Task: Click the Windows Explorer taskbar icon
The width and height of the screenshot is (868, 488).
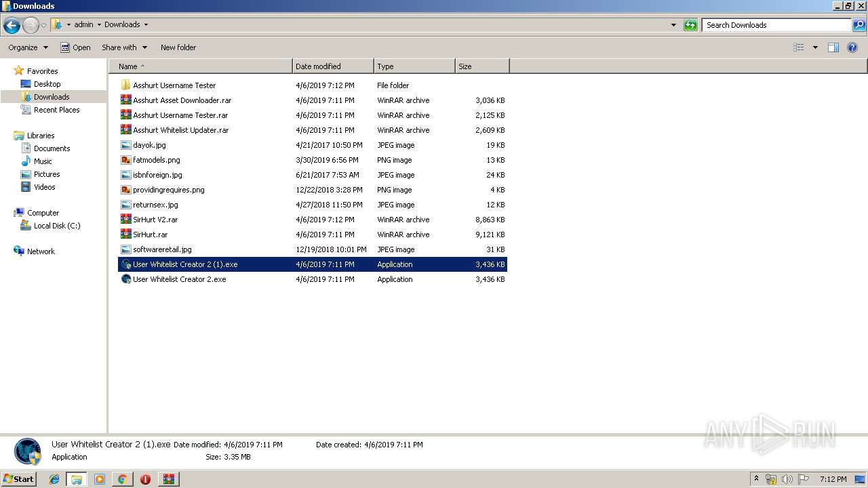Action: pyautogui.click(x=77, y=479)
